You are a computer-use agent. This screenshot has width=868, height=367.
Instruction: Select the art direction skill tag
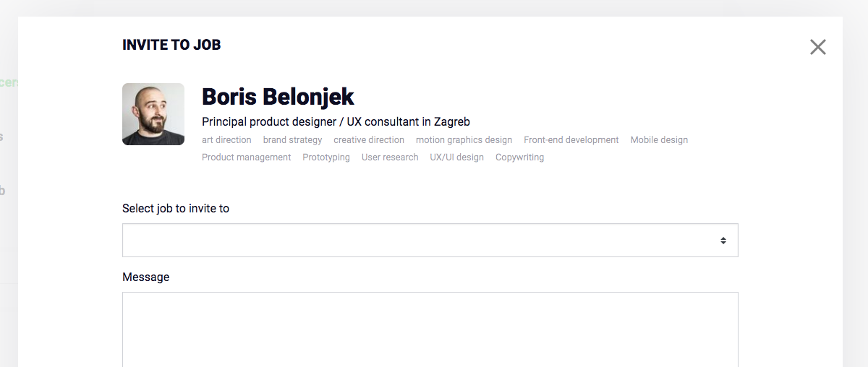pos(226,140)
